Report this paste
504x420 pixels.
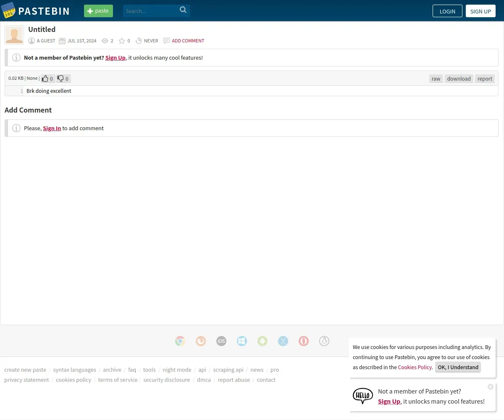(x=485, y=79)
